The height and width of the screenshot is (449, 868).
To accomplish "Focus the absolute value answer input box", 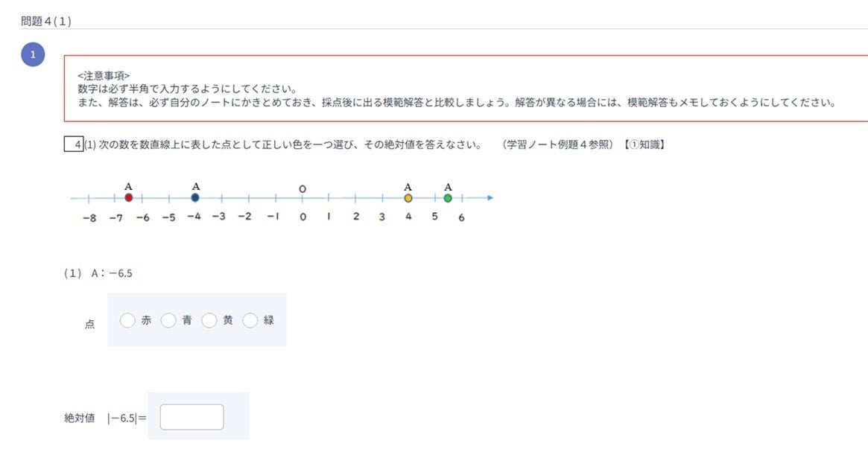I will click(191, 417).
